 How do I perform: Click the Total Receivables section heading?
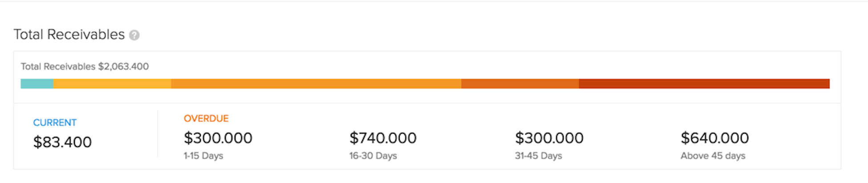coord(69,35)
